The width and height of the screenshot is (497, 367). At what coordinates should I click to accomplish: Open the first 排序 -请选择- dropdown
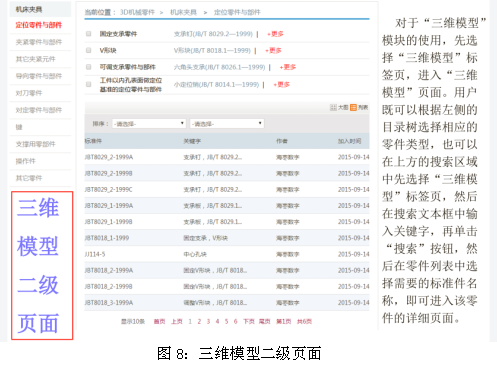[x=149, y=124]
